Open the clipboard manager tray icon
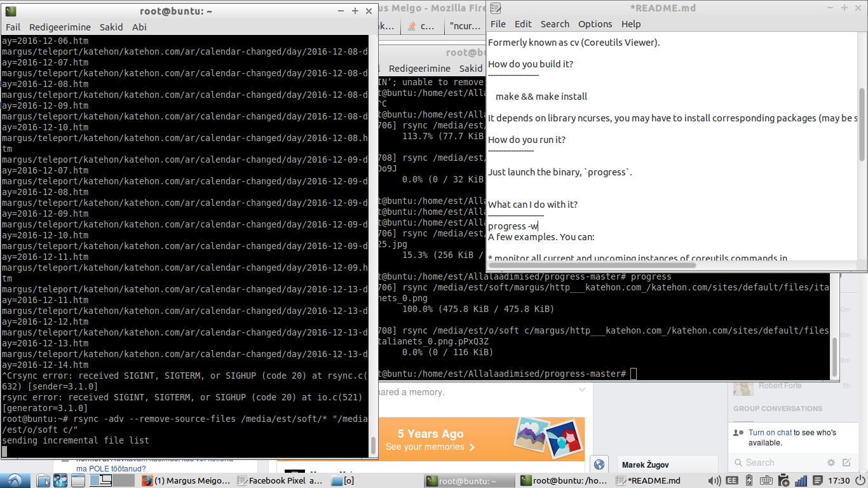The image size is (868, 488). coord(783,480)
